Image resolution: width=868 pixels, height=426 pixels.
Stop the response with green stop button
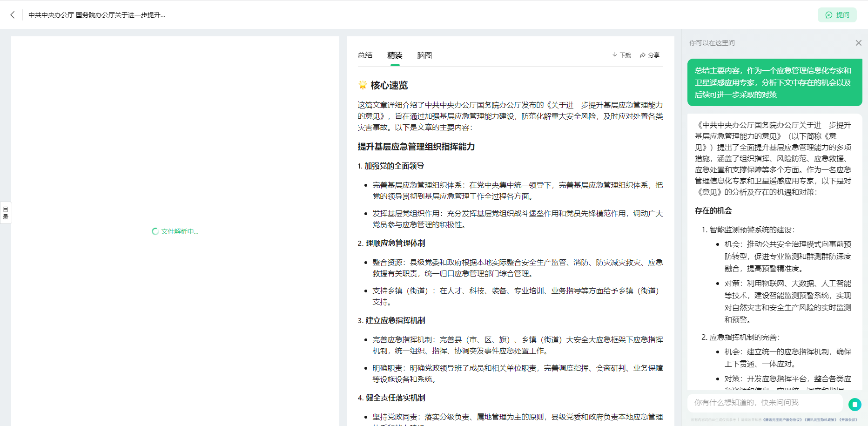[855, 405]
